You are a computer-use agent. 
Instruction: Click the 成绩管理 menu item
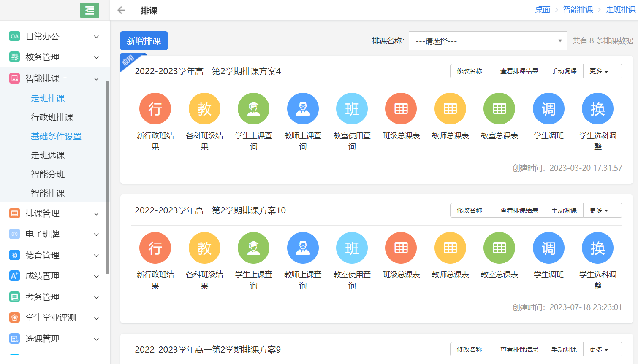tap(55, 276)
